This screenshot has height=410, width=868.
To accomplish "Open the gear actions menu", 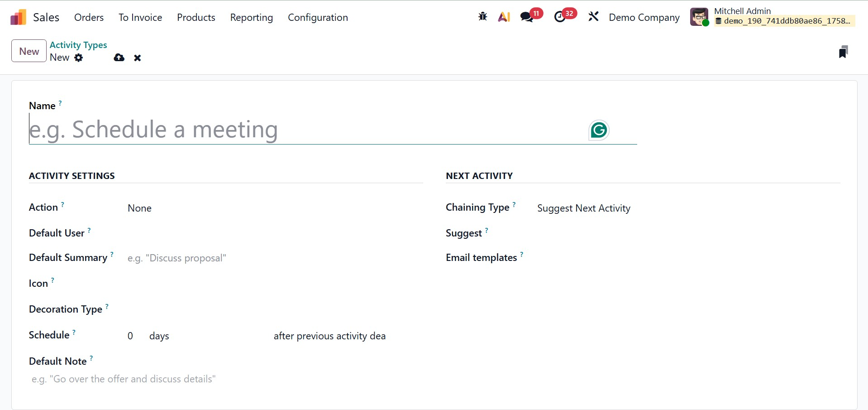I will tap(79, 58).
